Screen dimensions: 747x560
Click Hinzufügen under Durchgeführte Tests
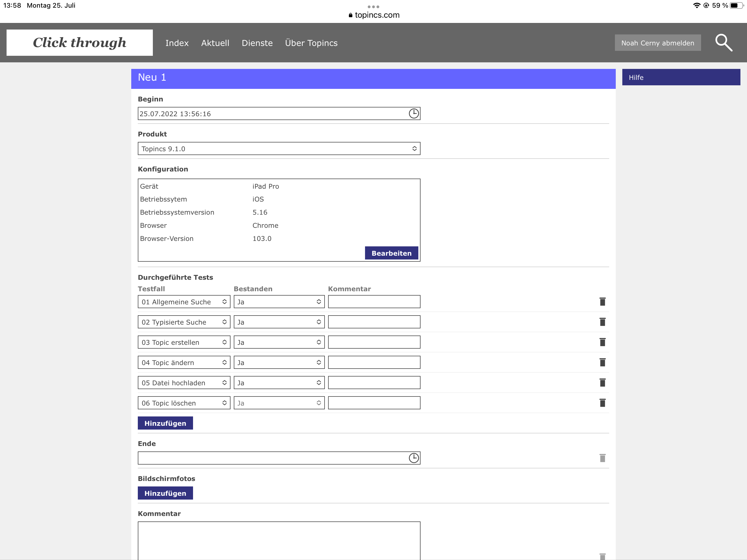165,423
